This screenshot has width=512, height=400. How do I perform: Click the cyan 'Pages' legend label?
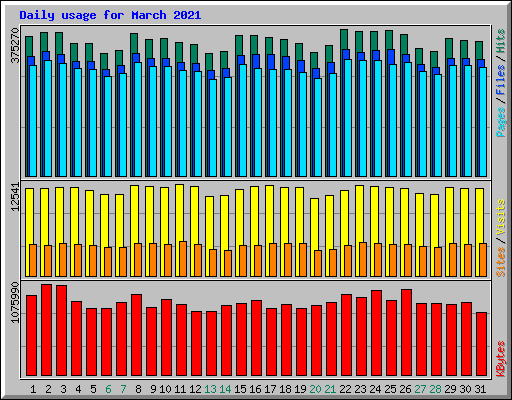pos(501,122)
